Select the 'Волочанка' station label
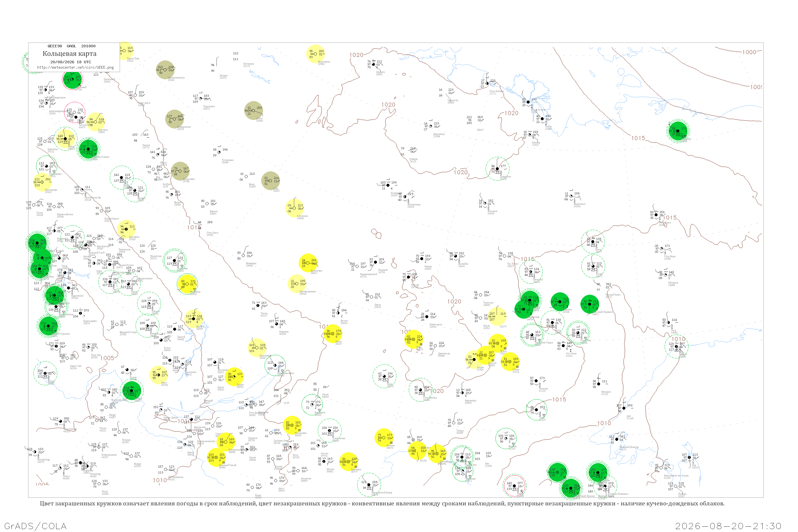Viewport: 798px width, 532px height. (x=324, y=62)
